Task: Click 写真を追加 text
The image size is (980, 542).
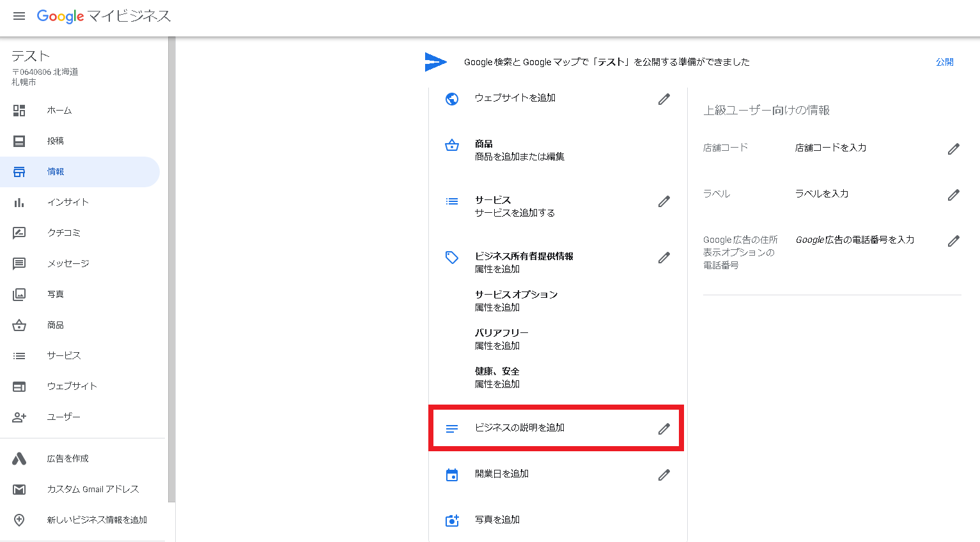Action: (497, 520)
